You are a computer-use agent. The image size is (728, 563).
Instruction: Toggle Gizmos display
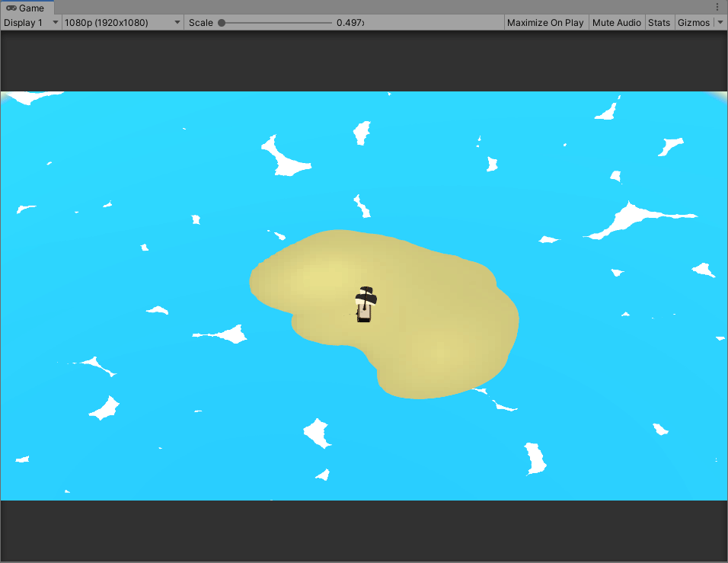click(694, 23)
